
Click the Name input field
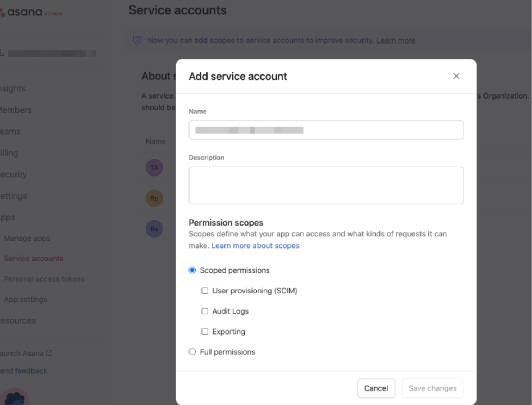tap(326, 130)
